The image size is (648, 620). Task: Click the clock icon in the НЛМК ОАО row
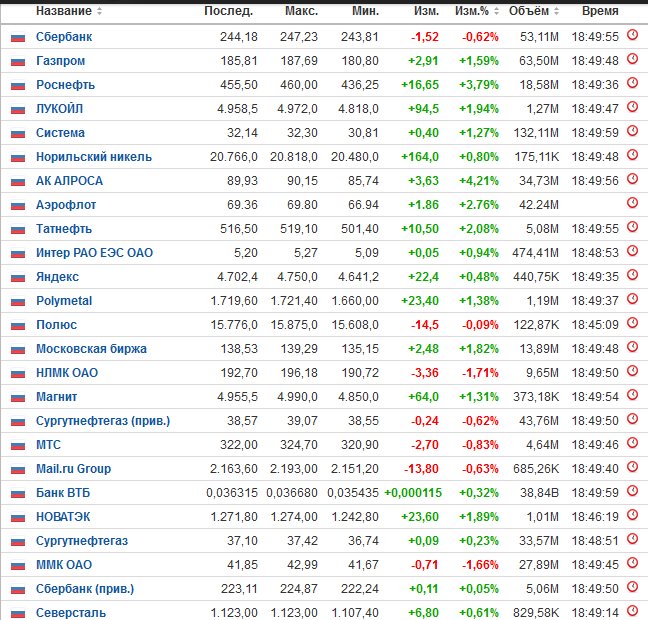pos(632,370)
